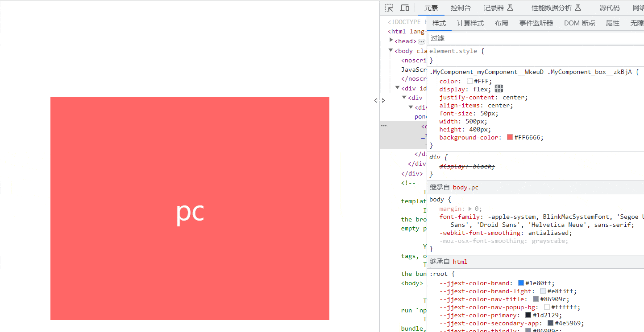This screenshot has width=644, height=332.
Task: Click the ellipsis badge next to head tag
Action: [x=421, y=41]
